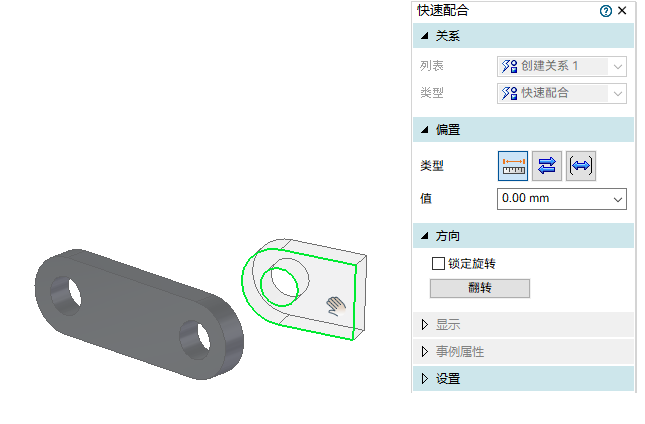Expand the 显示 section
Screen dimensions: 645x424
pos(425,324)
